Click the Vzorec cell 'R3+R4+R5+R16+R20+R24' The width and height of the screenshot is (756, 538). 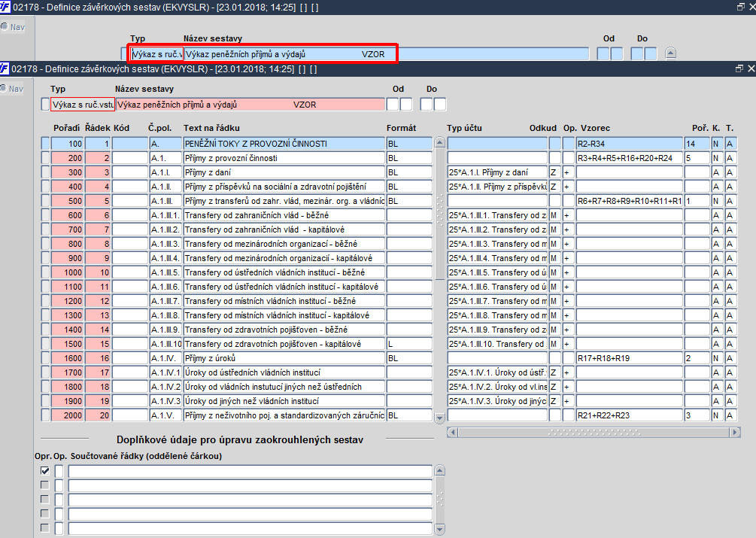(x=629, y=158)
